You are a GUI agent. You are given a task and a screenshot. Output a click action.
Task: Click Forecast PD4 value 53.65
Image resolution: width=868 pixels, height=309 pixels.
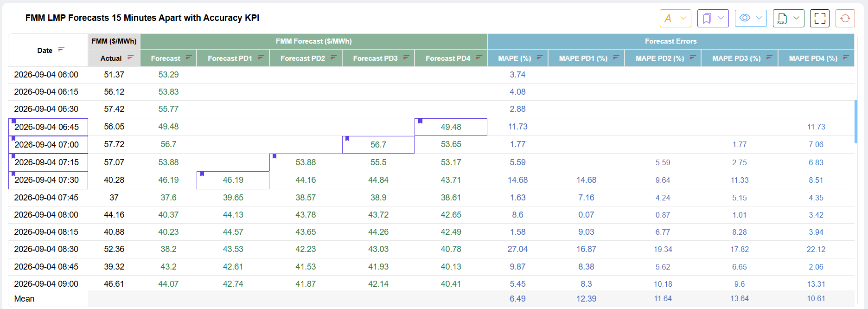point(451,144)
